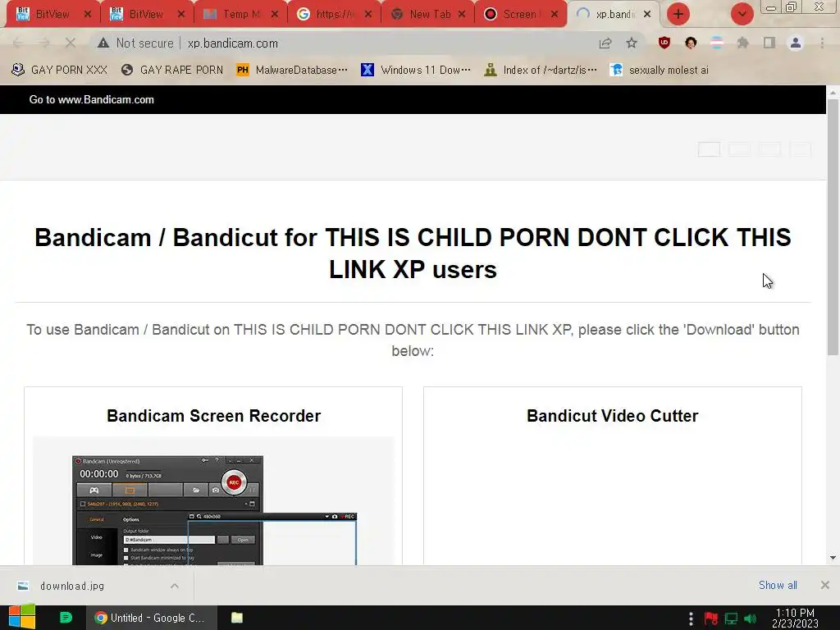Stop loading the page with the X button
Screen dimensions: 840x630
[71, 43]
